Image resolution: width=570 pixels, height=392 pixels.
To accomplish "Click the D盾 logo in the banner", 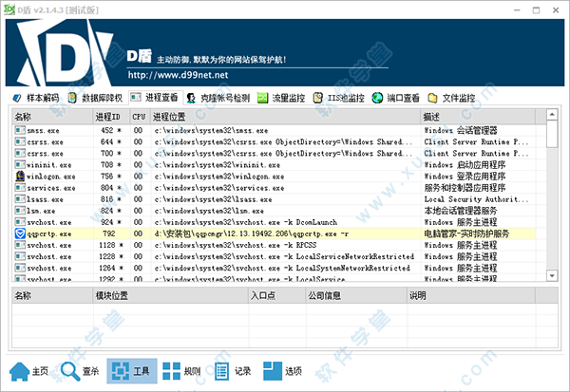I will (x=64, y=53).
